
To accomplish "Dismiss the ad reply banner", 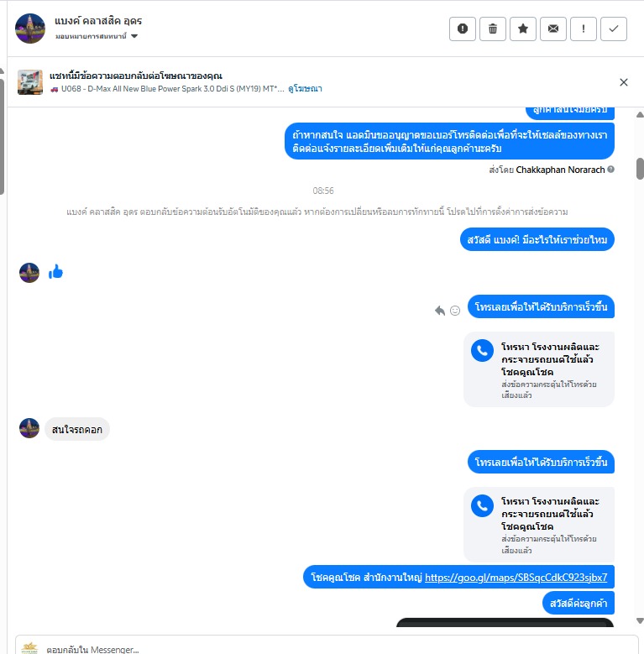I will [624, 82].
